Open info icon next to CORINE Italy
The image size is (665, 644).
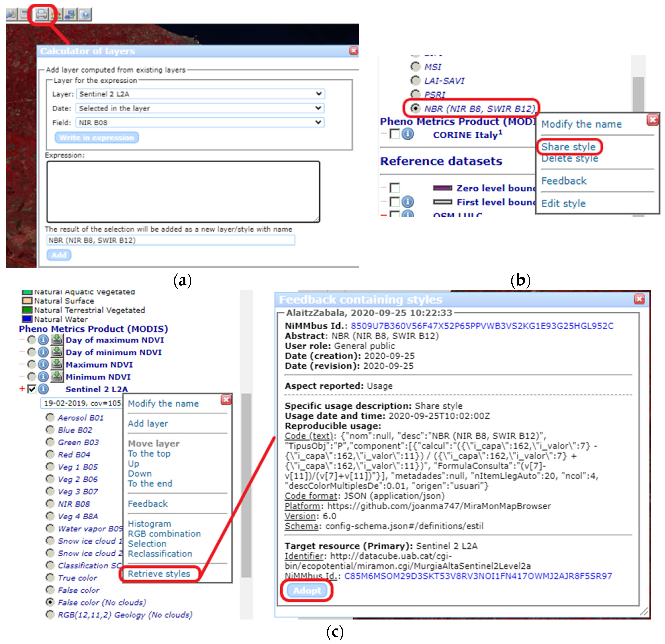tap(408, 134)
